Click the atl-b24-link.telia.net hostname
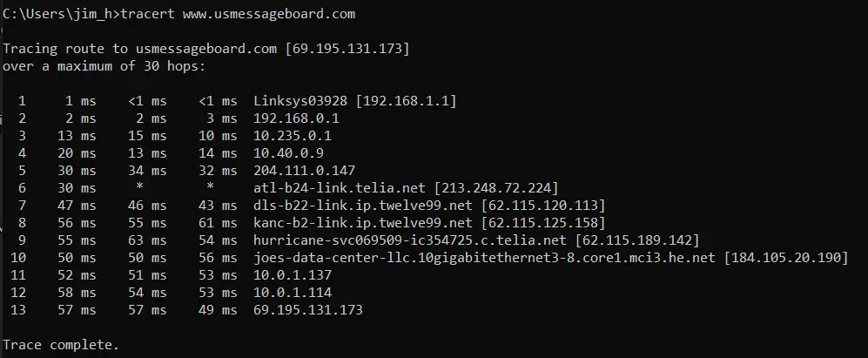Image resolution: width=868 pixels, height=358 pixels. [340, 188]
